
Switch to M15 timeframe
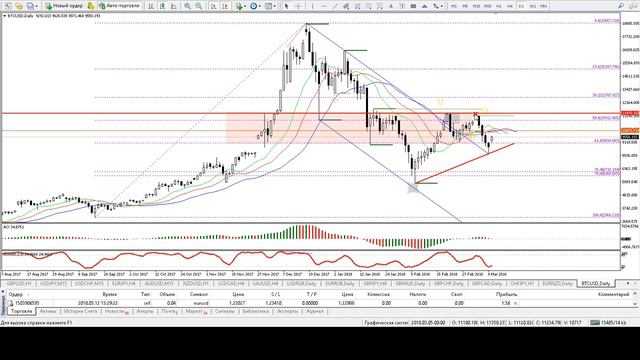click(476, 6)
